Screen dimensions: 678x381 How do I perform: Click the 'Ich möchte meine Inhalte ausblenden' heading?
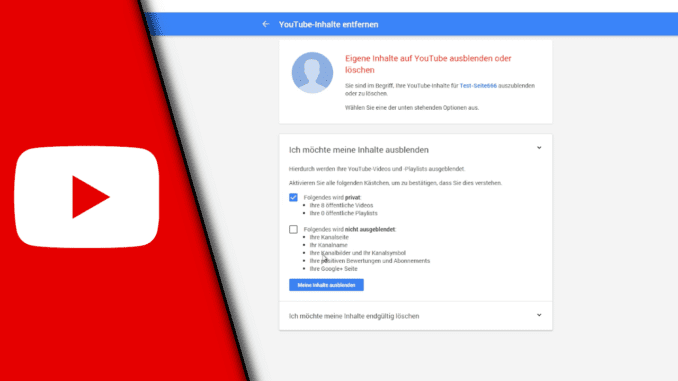point(358,150)
